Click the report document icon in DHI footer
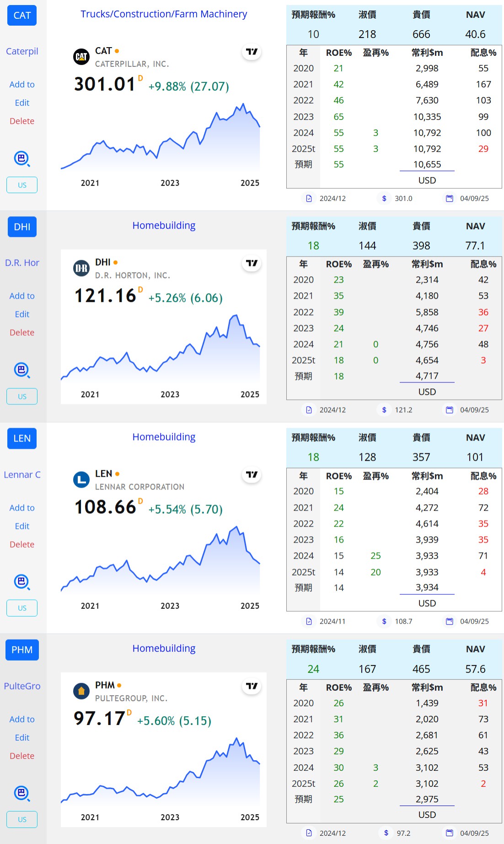The image size is (504, 844). [x=309, y=410]
